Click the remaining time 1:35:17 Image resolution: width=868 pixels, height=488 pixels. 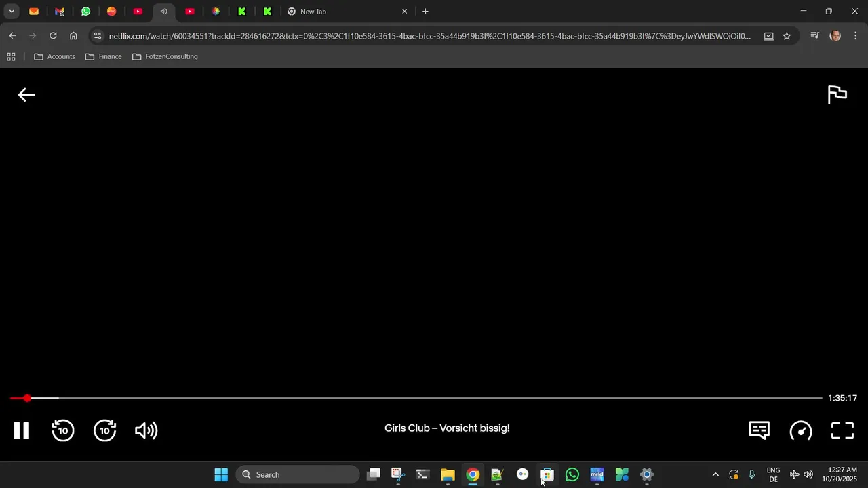click(842, 398)
